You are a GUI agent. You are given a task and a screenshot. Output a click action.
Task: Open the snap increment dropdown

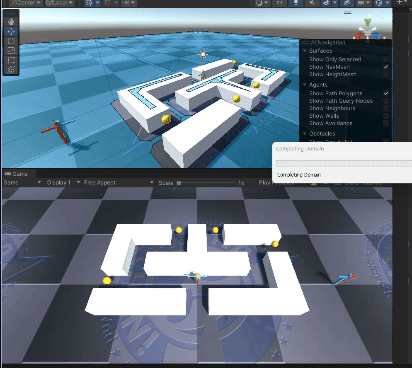(129, 3)
